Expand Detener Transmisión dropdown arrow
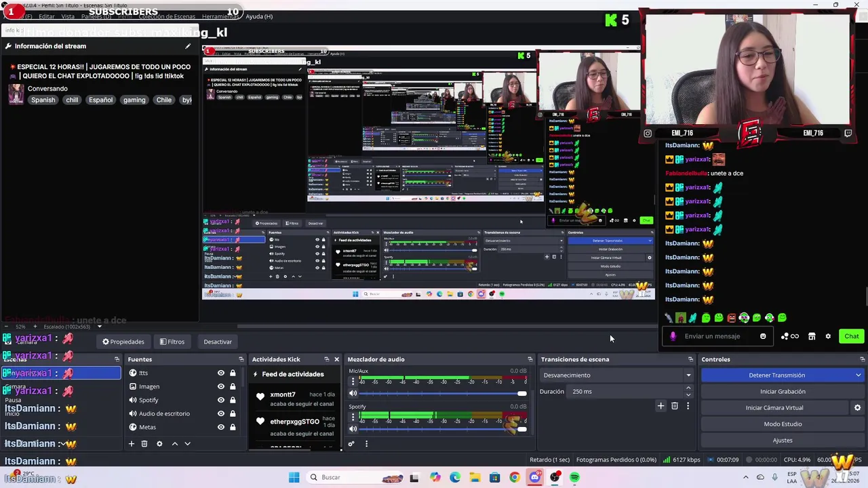Screen dimensions: 868x488 [858, 375]
